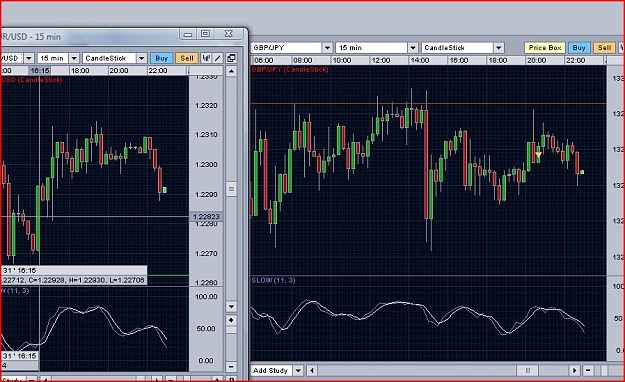Image resolution: width=625 pixels, height=382 pixels.
Task: Click the EUR/USD 15 min timeframe field
Action: (x=53, y=58)
